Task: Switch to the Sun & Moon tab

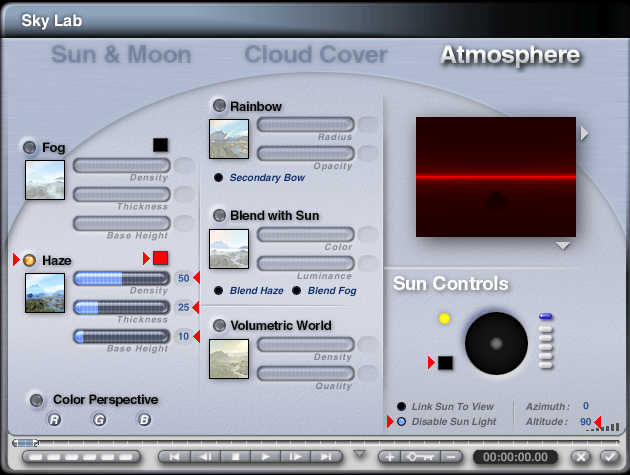Action: [121, 54]
